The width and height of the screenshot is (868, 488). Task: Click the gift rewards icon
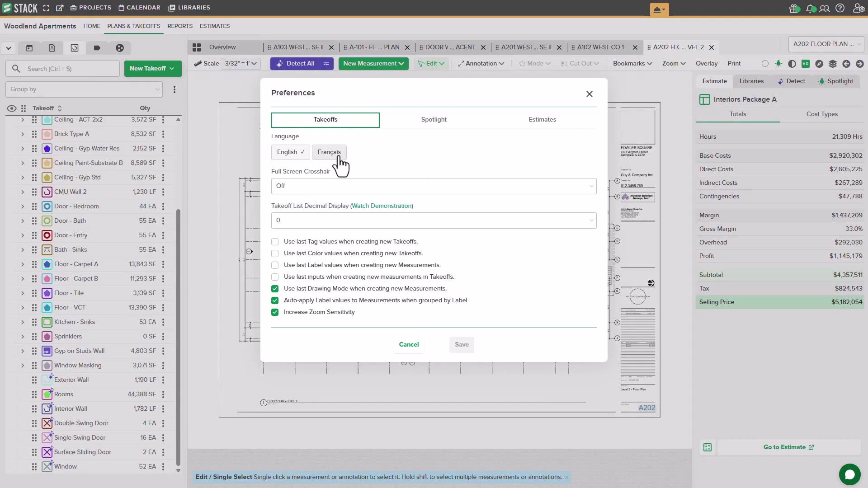tap(794, 8)
